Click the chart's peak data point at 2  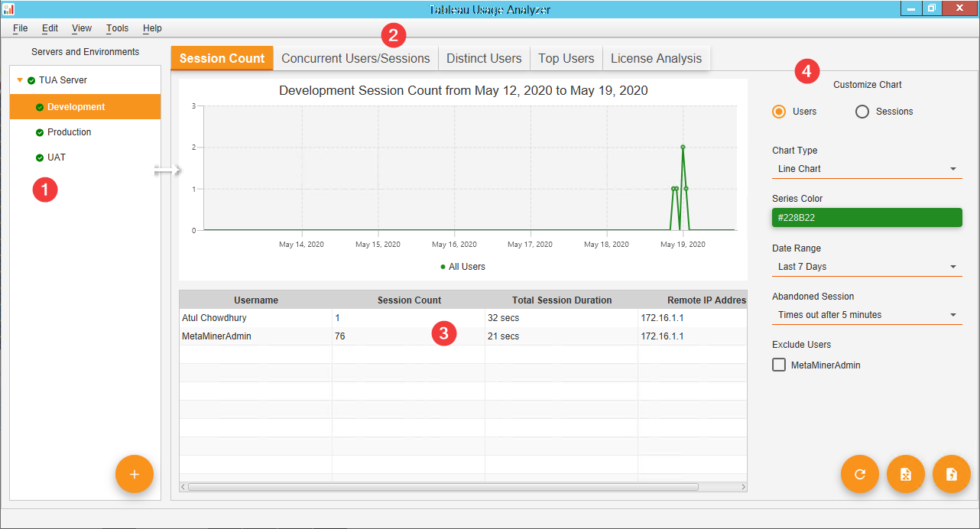click(683, 147)
